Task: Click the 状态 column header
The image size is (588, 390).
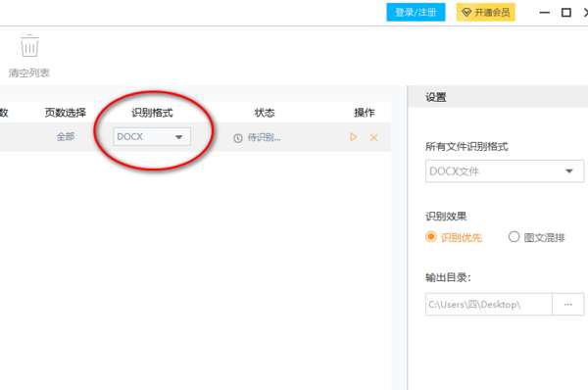Action: [265, 113]
